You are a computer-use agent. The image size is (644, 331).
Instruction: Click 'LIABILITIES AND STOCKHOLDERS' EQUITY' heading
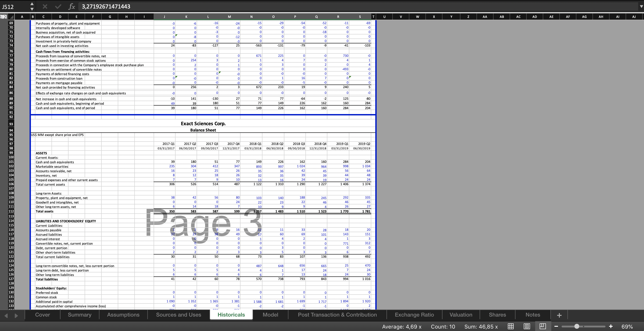[x=66, y=221]
